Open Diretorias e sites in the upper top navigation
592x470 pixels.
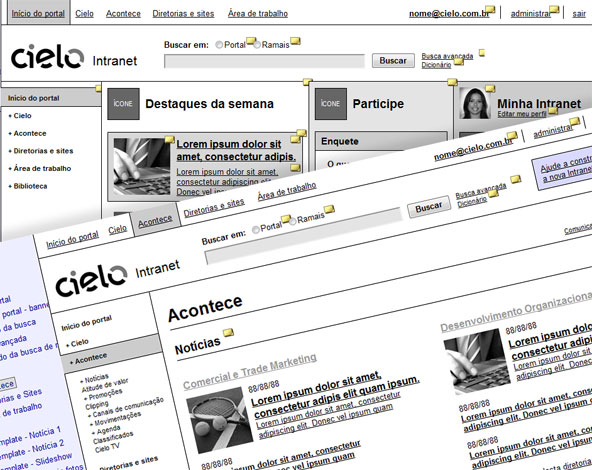[183, 14]
